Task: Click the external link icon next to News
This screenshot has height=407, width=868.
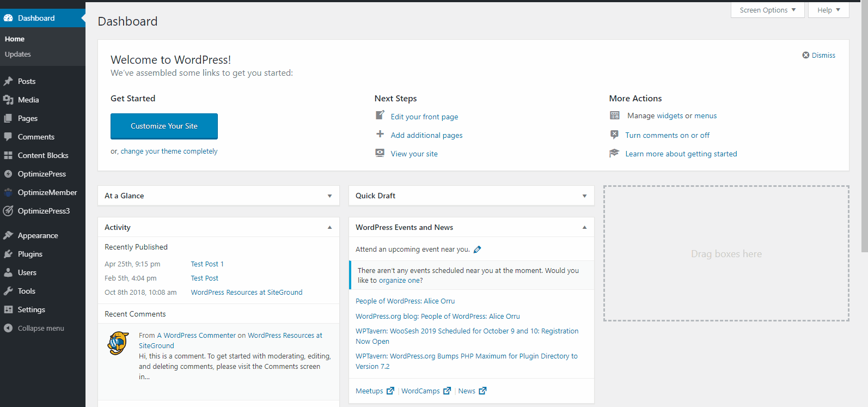Action: click(482, 391)
